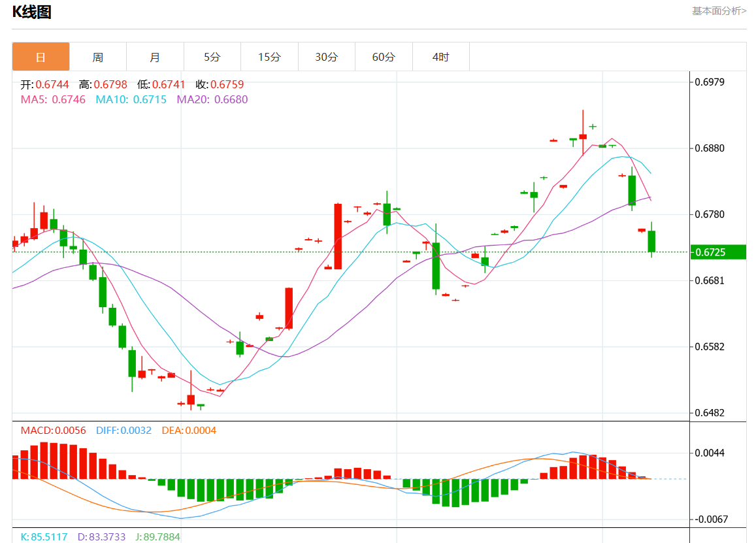Click the DIFF:0.0032 indicator label
This screenshot has width=756, height=543.
tap(123, 430)
